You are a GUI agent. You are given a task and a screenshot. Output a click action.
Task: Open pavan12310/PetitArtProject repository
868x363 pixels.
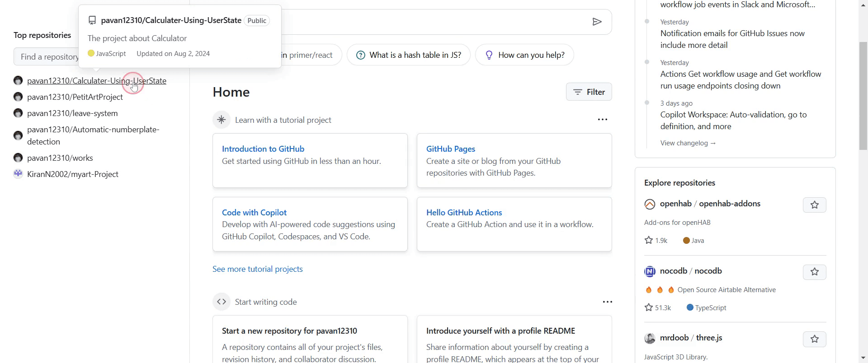[75, 97]
